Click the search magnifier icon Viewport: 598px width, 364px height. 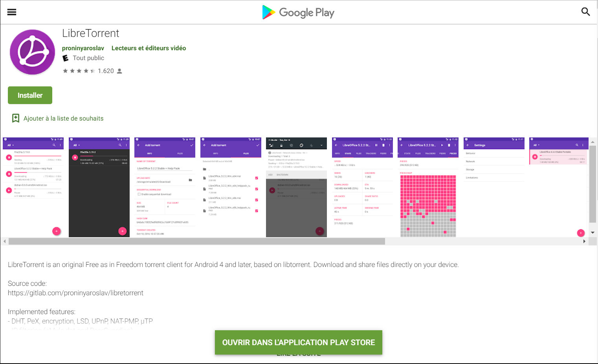tap(585, 12)
